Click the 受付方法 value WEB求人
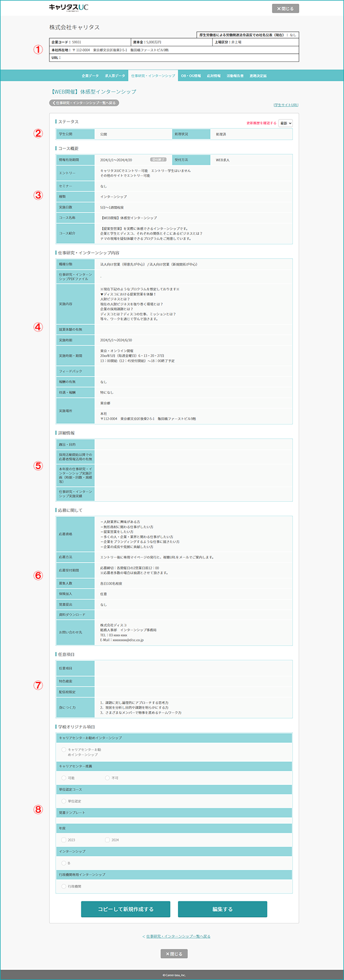 [223, 160]
